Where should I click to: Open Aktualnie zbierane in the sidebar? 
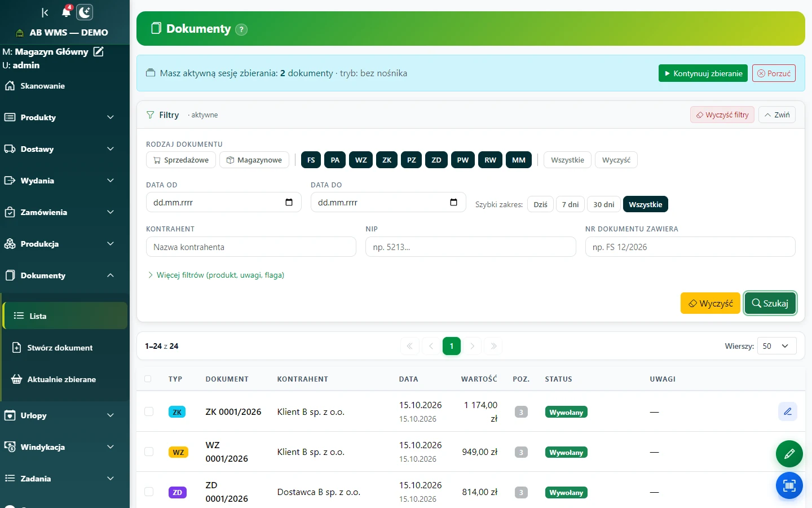click(x=65, y=379)
